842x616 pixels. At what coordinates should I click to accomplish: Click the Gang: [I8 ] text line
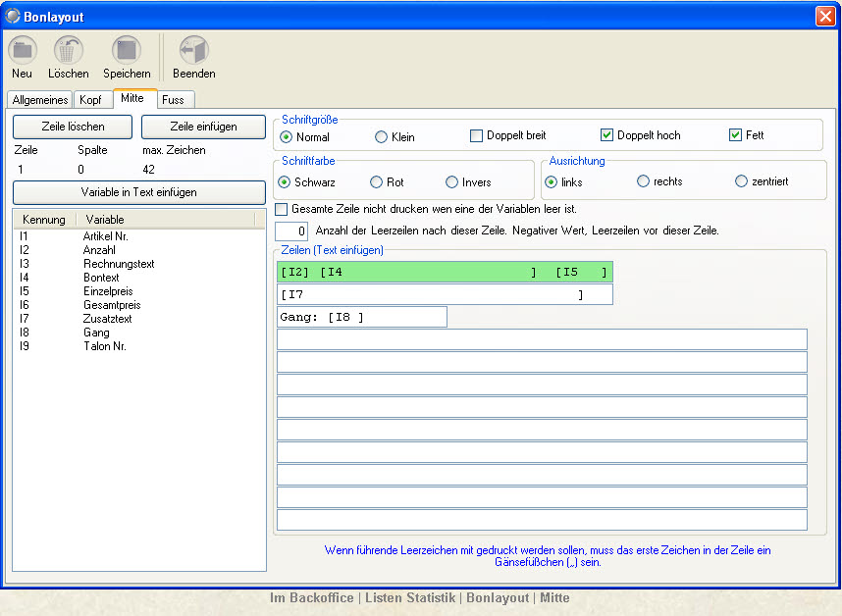point(361,317)
